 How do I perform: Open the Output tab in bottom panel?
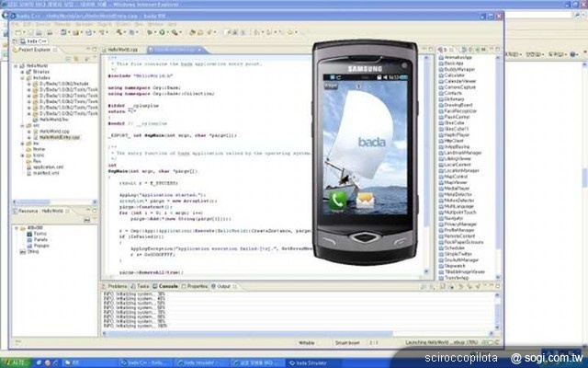click(223, 286)
